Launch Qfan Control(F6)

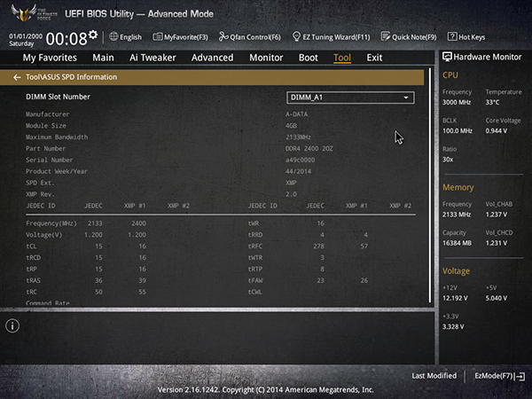(250, 36)
